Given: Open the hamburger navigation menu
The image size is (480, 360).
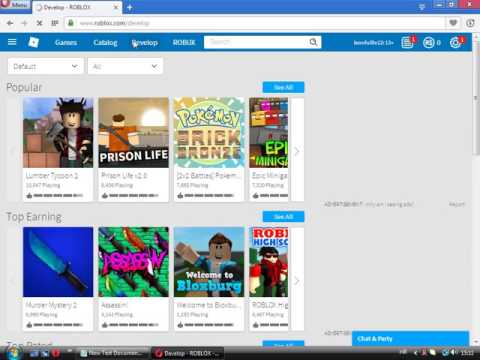Looking at the screenshot, I should coord(12,42).
